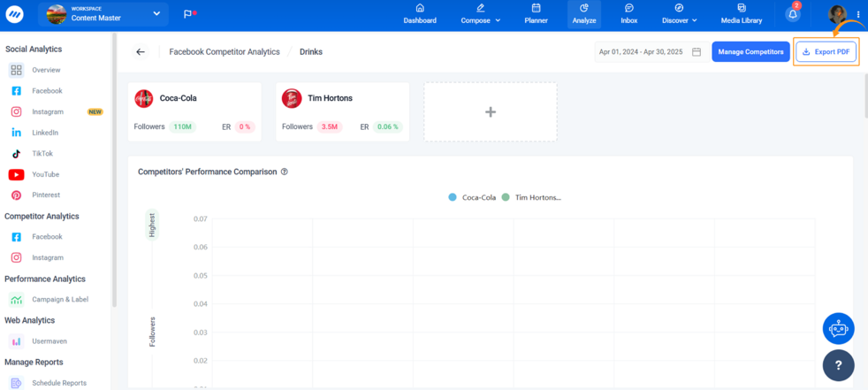
Task: Click the ContentStudio logo icon
Action: 14,14
